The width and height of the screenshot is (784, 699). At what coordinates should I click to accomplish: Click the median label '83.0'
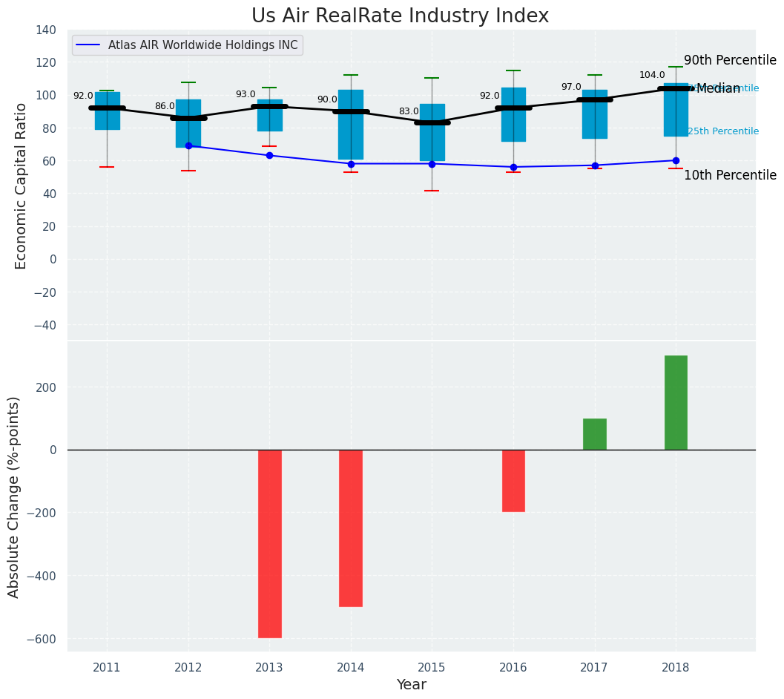point(409,111)
